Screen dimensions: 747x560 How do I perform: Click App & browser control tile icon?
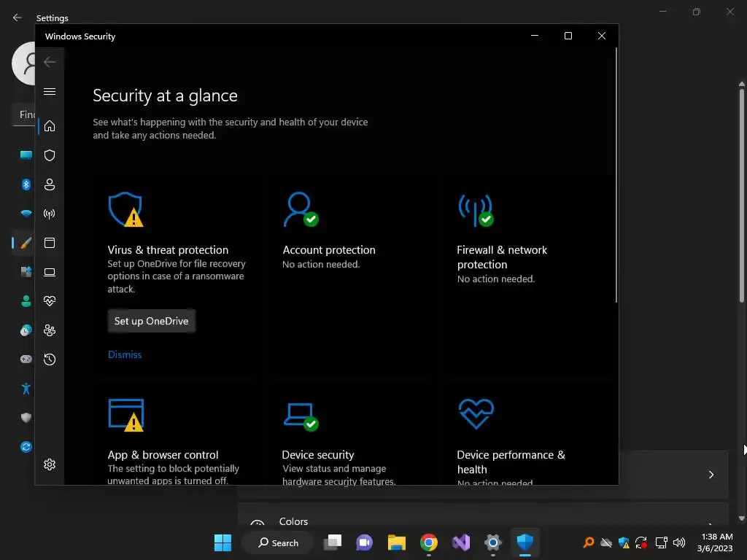[125, 415]
